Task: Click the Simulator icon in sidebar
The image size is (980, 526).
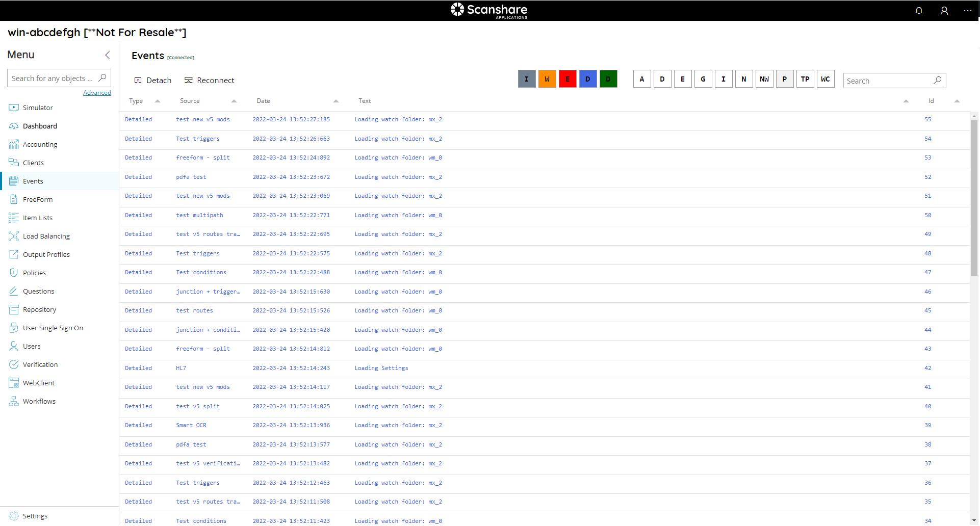Action: 14,108
